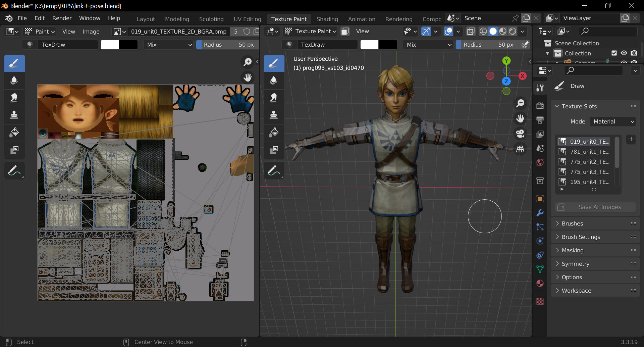Select the Fill tool in the 3D viewport
Screen dimensions: 644x347
(274, 132)
